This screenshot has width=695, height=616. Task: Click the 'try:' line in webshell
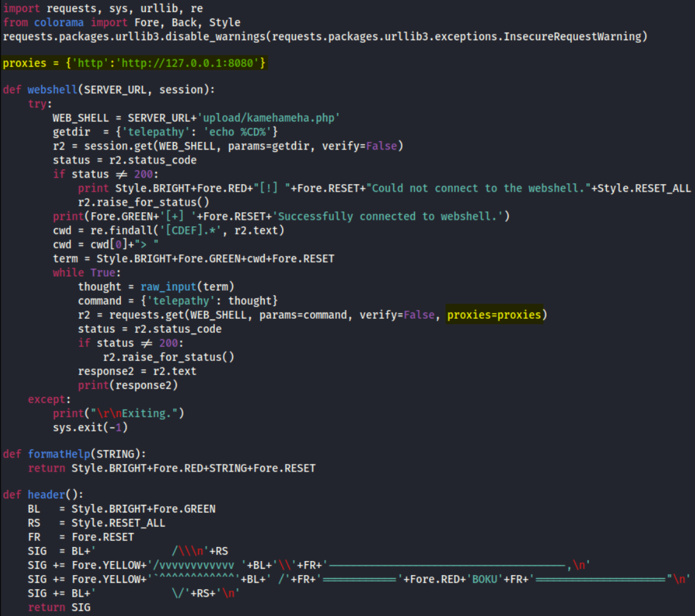(x=40, y=104)
